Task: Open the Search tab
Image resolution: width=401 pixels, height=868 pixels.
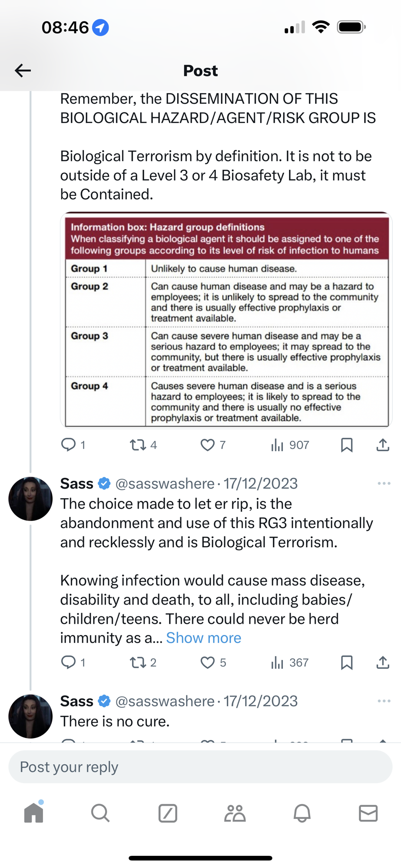Action: (100, 813)
